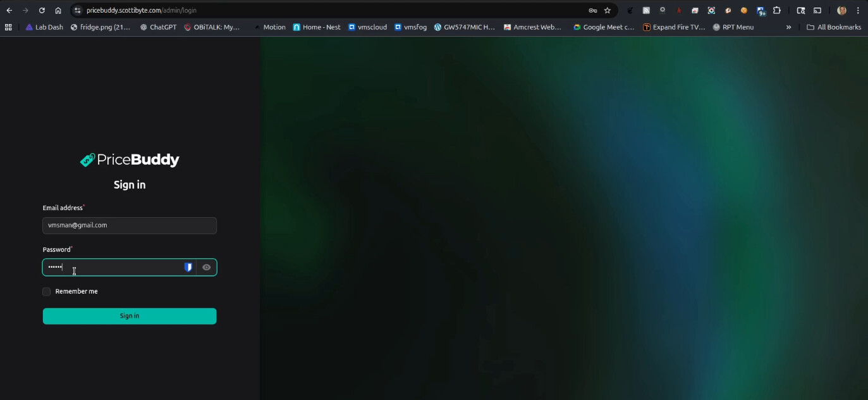Open the Chrome profile avatar
868x400 pixels.
841,10
